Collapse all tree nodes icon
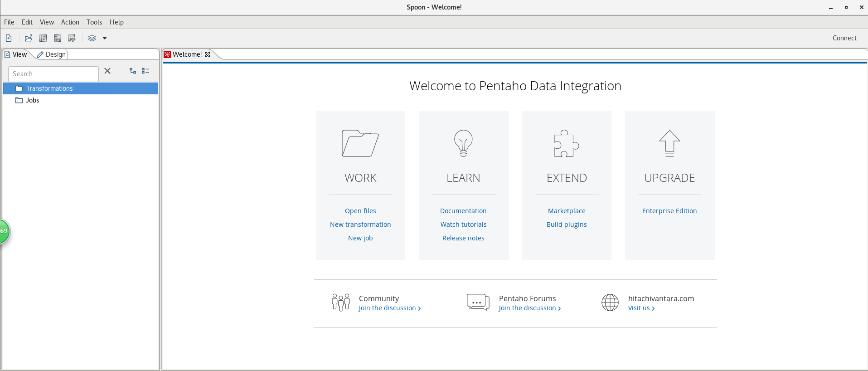868x371 pixels. [x=145, y=71]
